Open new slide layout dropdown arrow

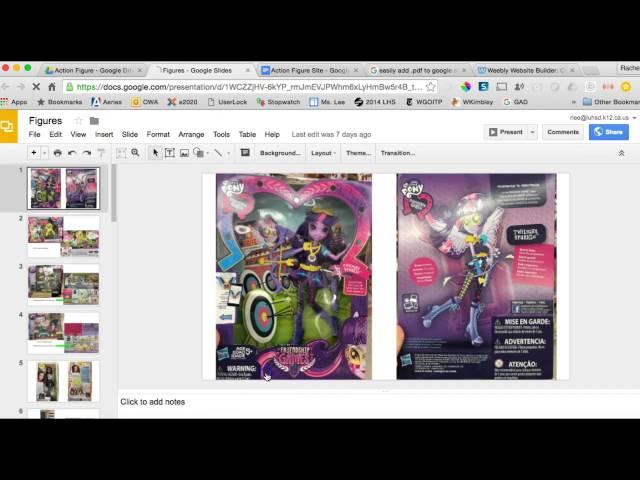(x=44, y=153)
